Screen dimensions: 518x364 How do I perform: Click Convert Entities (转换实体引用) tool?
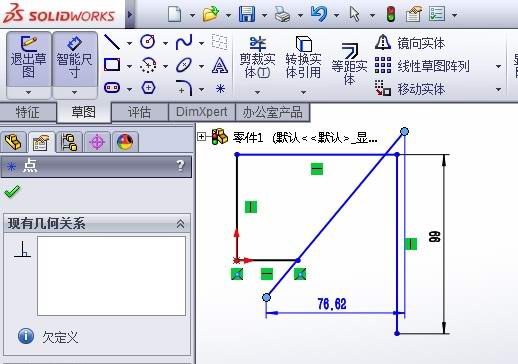pyautogui.click(x=303, y=57)
